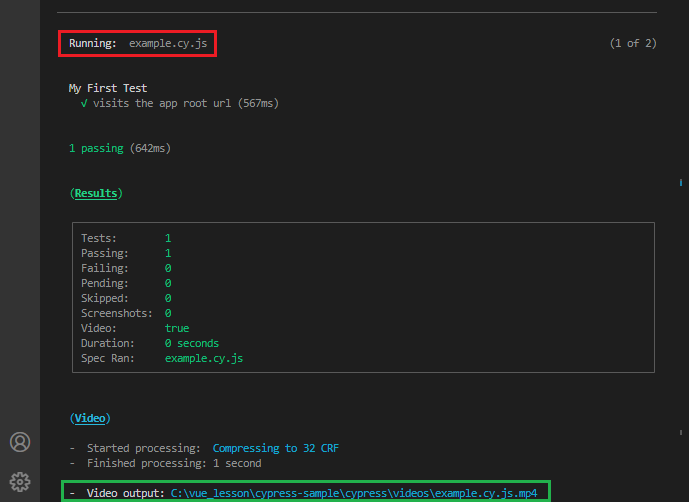Click the underlined Results heading
Viewport: 689px width, 502px height.
pos(96,193)
